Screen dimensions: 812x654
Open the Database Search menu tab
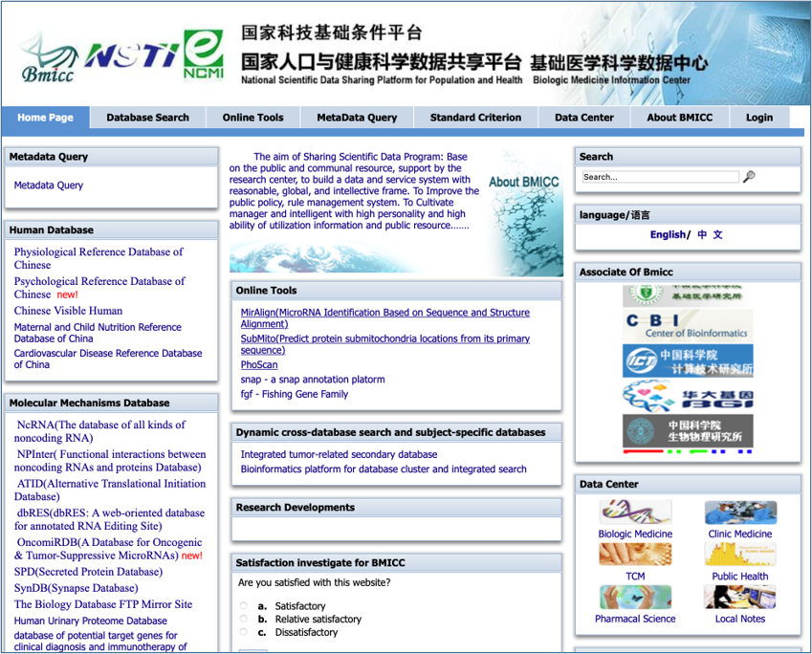pyautogui.click(x=147, y=118)
